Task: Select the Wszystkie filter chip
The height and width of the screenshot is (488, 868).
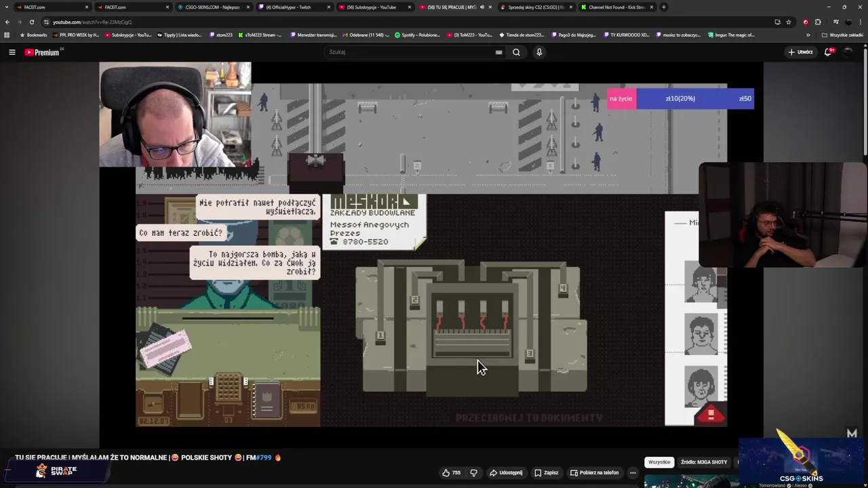Action: 659,462
